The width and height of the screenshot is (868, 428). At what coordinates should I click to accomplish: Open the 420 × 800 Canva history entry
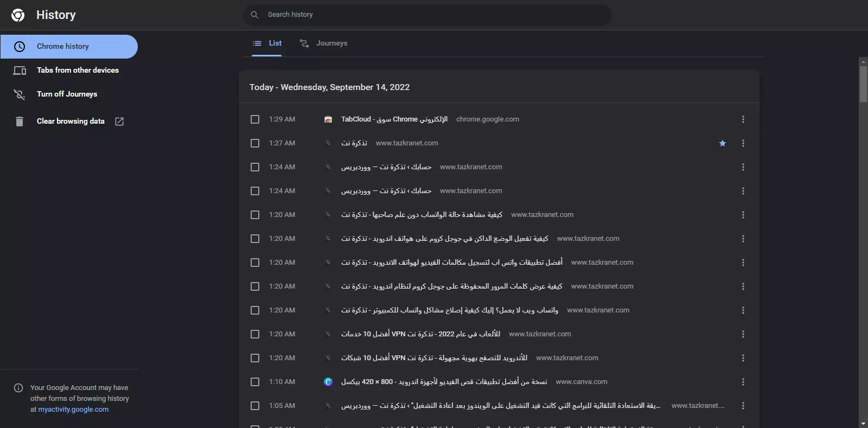(x=444, y=382)
